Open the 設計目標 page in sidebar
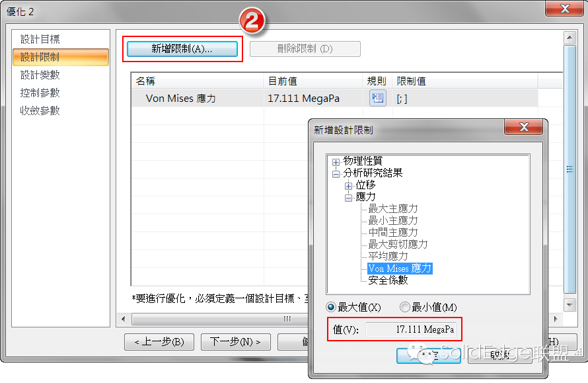The width and height of the screenshot is (588, 383). pyautogui.click(x=40, y=39)
